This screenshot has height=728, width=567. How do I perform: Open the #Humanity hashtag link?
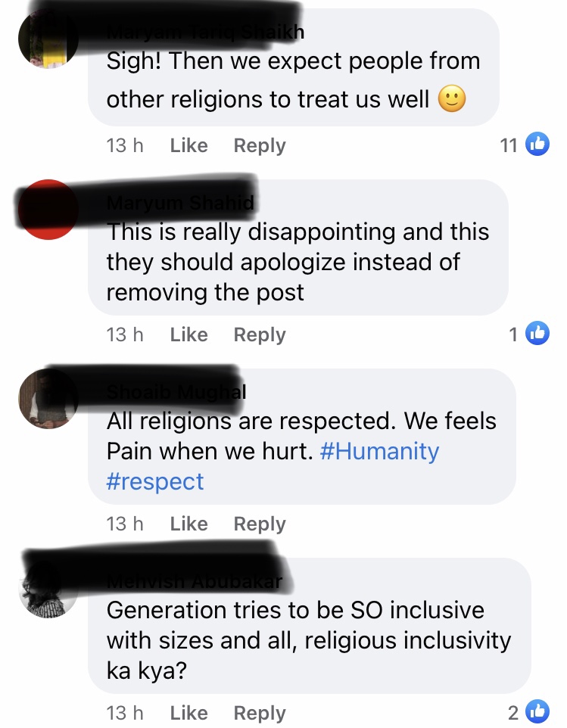point(379,451)
